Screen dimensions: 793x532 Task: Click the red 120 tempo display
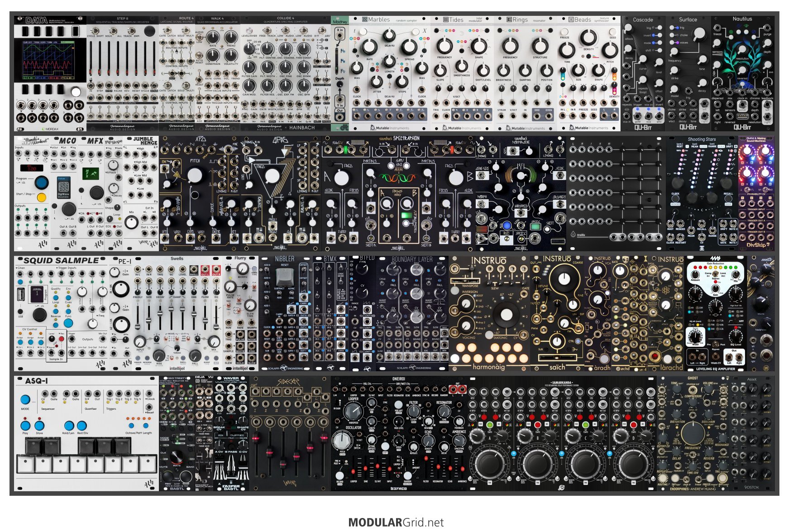click(32, 168)
